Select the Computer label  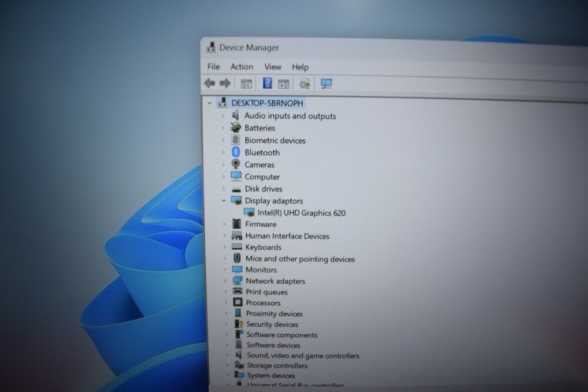(x=262, y=176)
